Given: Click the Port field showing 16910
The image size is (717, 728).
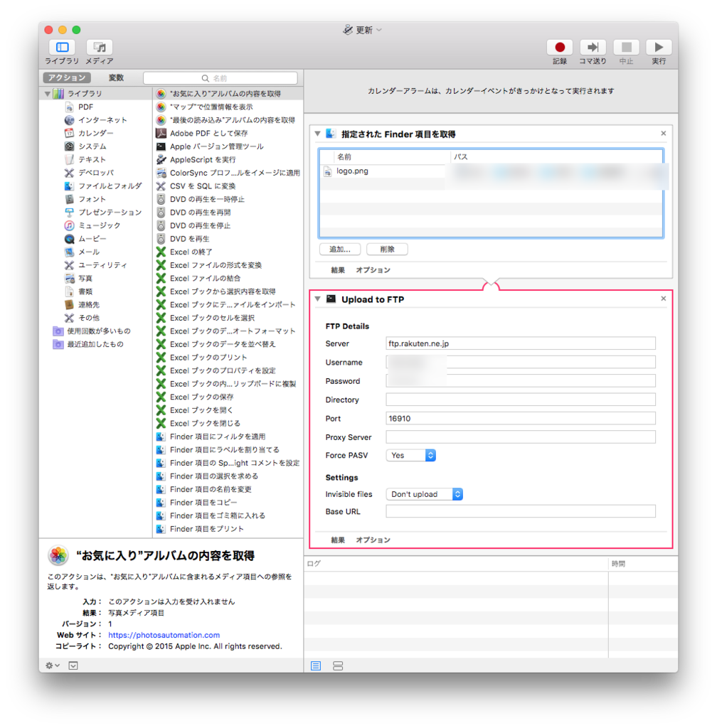Looking at the screenshot, I should [x=521, y=418].
